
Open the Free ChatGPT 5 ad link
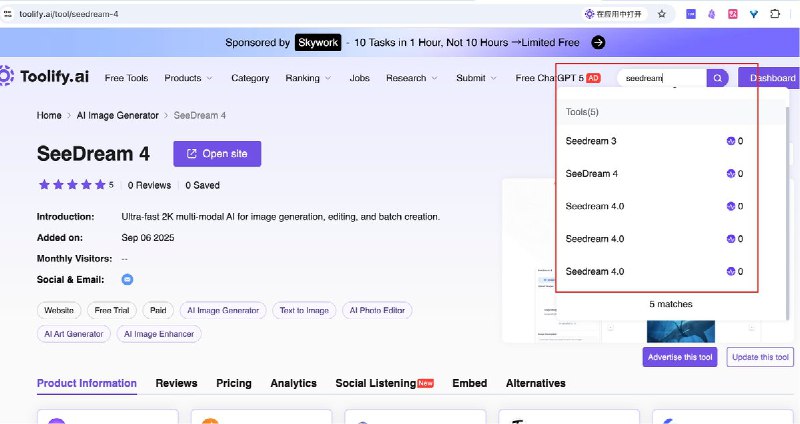click(558, 78)
